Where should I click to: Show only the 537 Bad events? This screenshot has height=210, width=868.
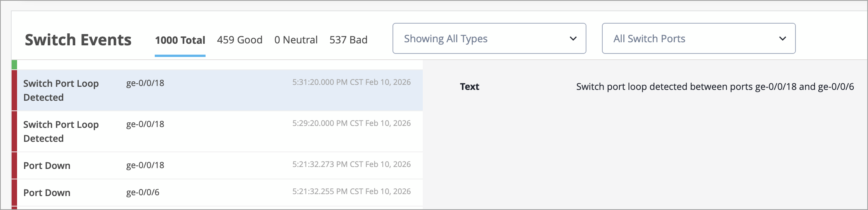tap(348, 40)
